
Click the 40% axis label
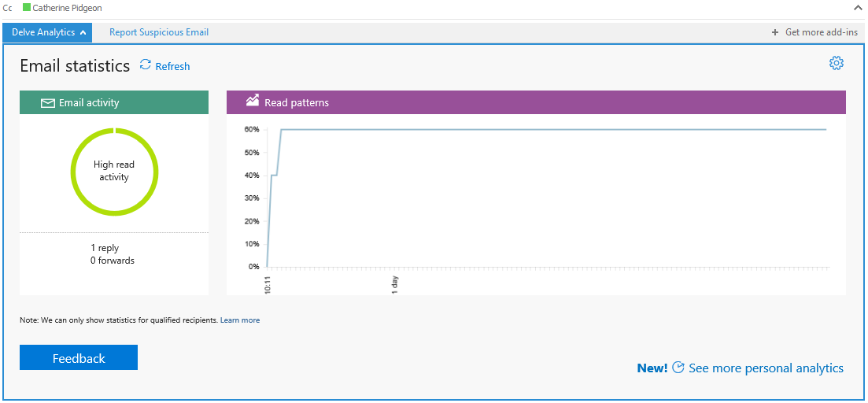(x=252, y=176)
